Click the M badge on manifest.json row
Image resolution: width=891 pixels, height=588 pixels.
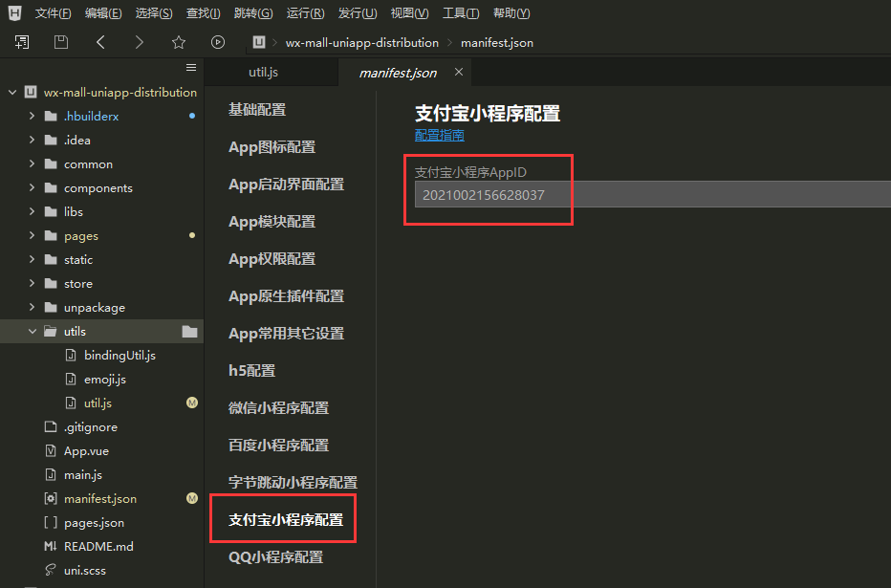point(192,498)
